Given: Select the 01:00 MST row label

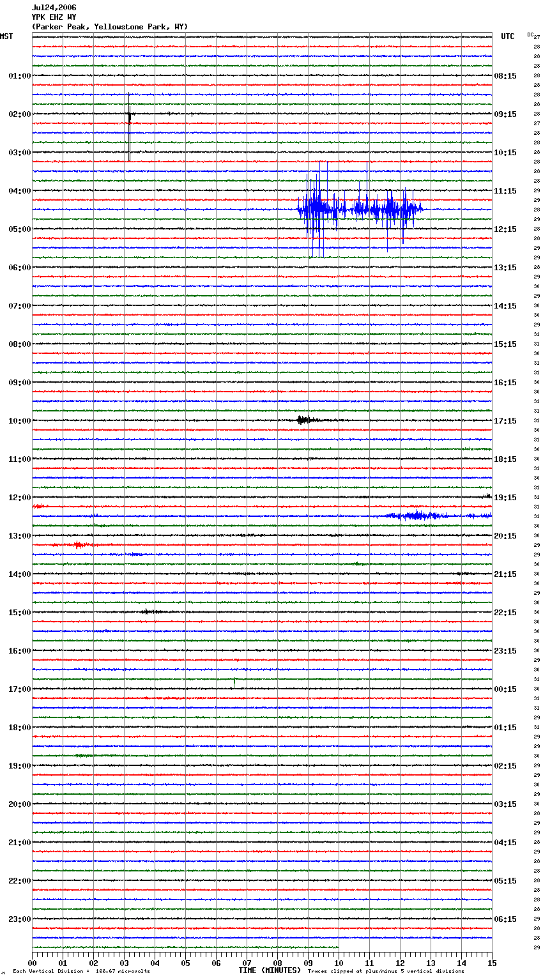Looking at the screenshot, I should pyautogui.click(x=19, y=76).
